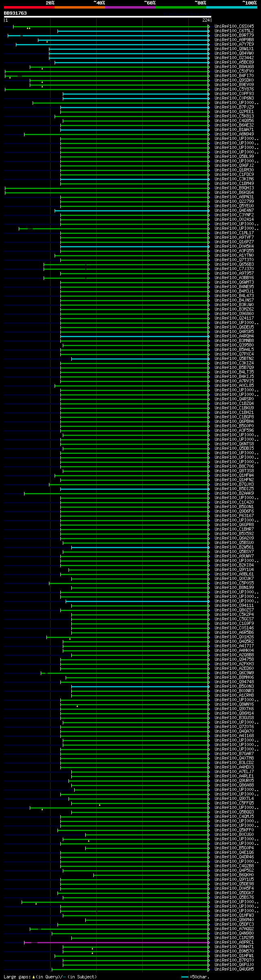Click the red ~20% identity legend segment

(x=29, y=7)
